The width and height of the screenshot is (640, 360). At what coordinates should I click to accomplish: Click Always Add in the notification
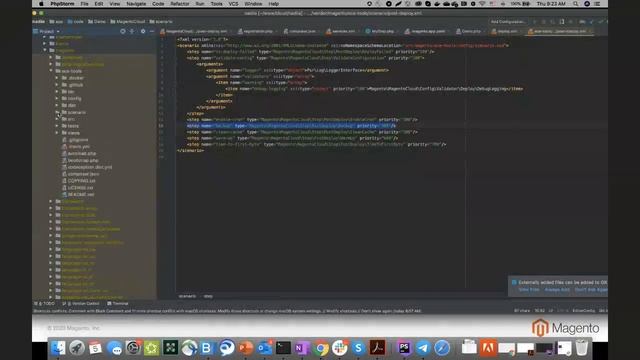557,290
